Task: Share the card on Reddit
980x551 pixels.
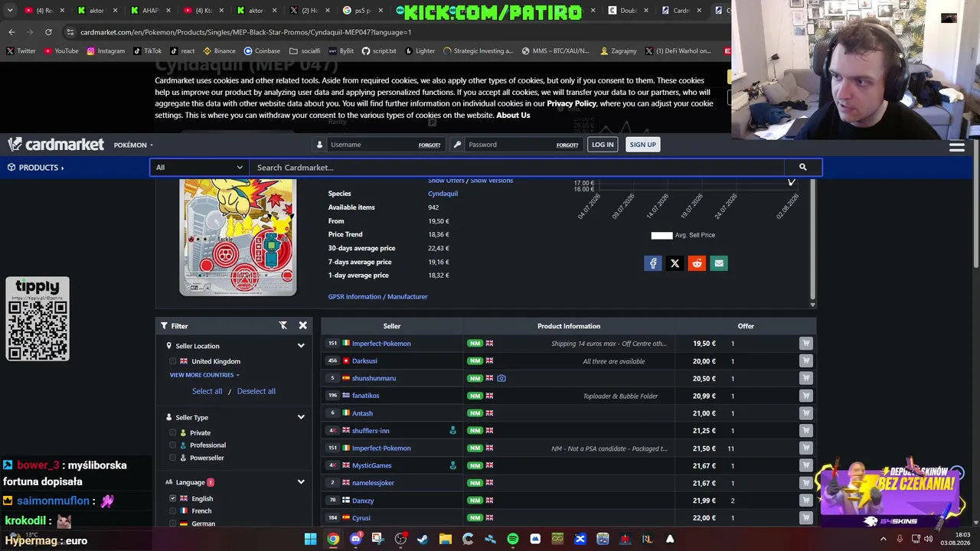Action: point(697,263)
